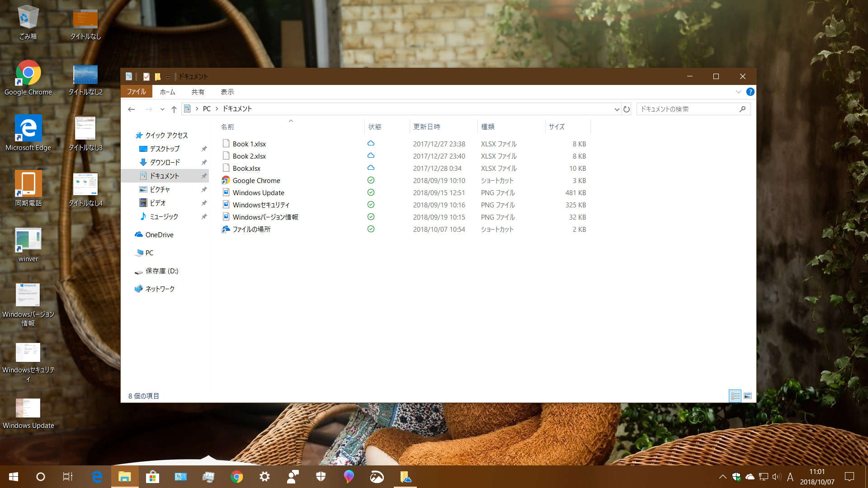Click PC in the address breadcrumb
The image size is (868, 488).
point(207,109)
